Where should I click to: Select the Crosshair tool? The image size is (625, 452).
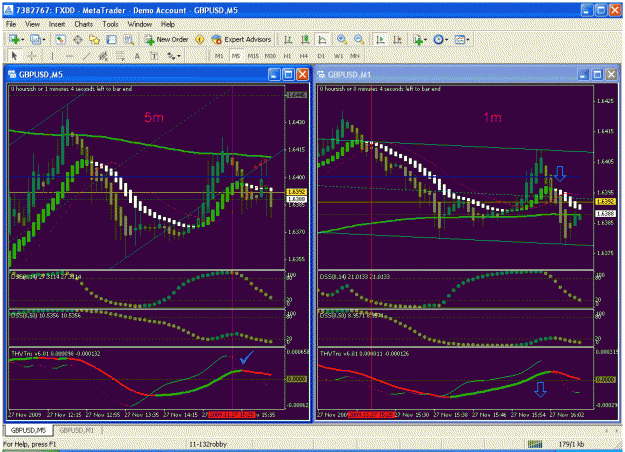point(32,56)
